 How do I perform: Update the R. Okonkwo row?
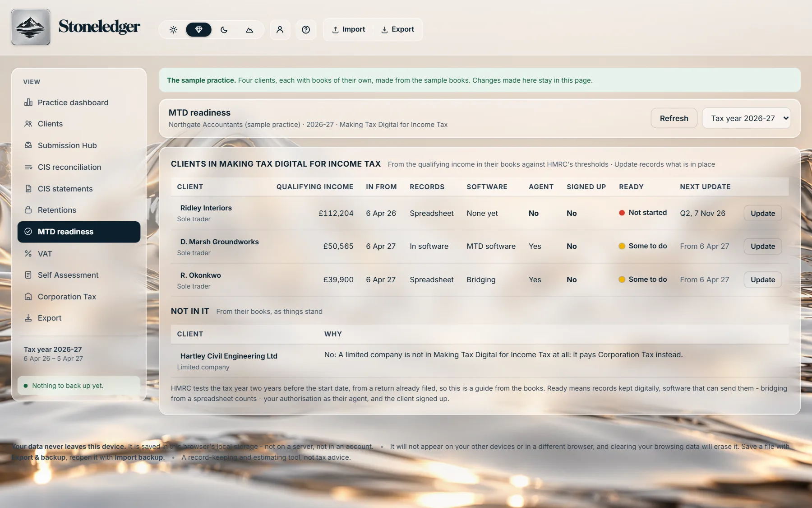(763, 280)
